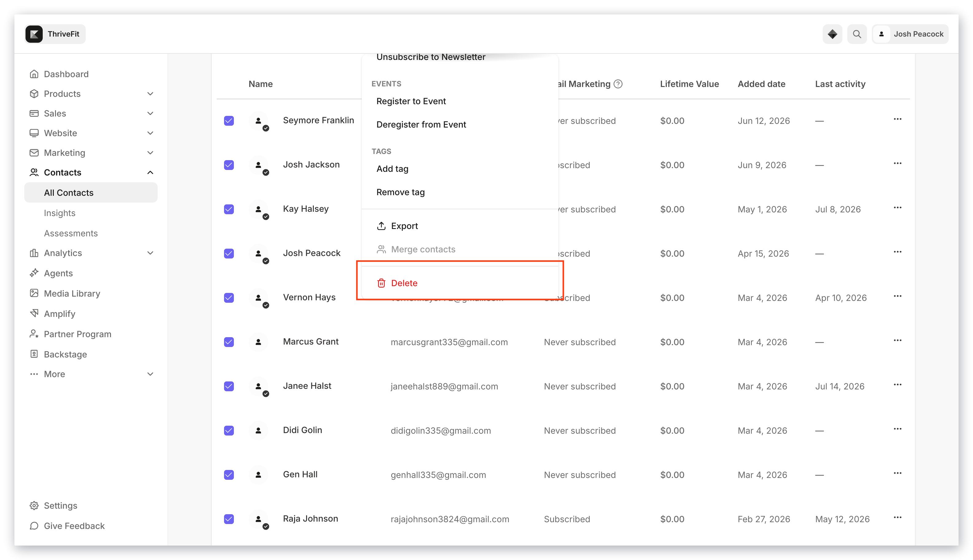Screen dimensions: 973x560
Task: Click the Website monitor icon
Action: point(34,133)
